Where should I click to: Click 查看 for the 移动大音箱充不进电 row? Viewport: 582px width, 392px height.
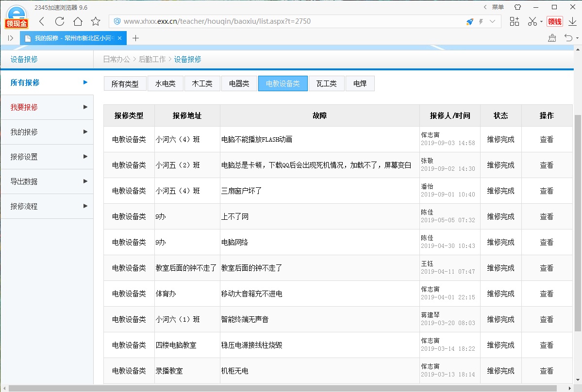point(547,294)
